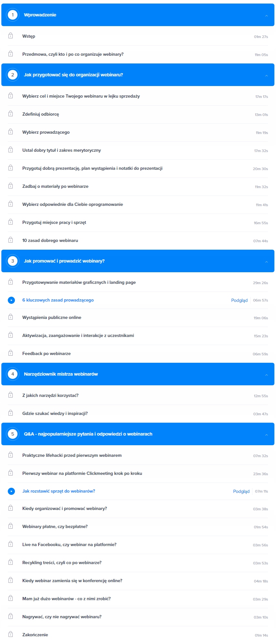Image resolution: width=276 pixels, height=644 pixels.
Task: Collapse 'Jak przygotować się do organizacji webinaru?' chevron
Action: [266, 75]
